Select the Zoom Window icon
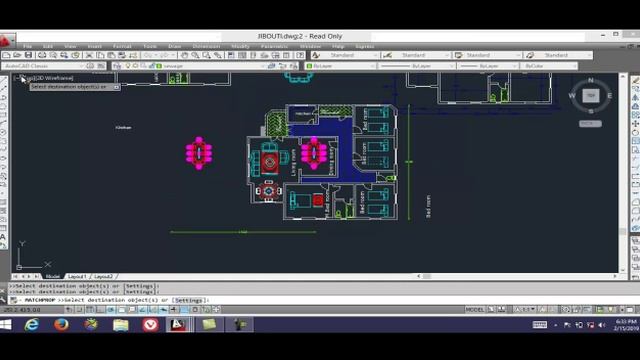Image resolution: width=640 pixels, height=360 pixels. 207,55
